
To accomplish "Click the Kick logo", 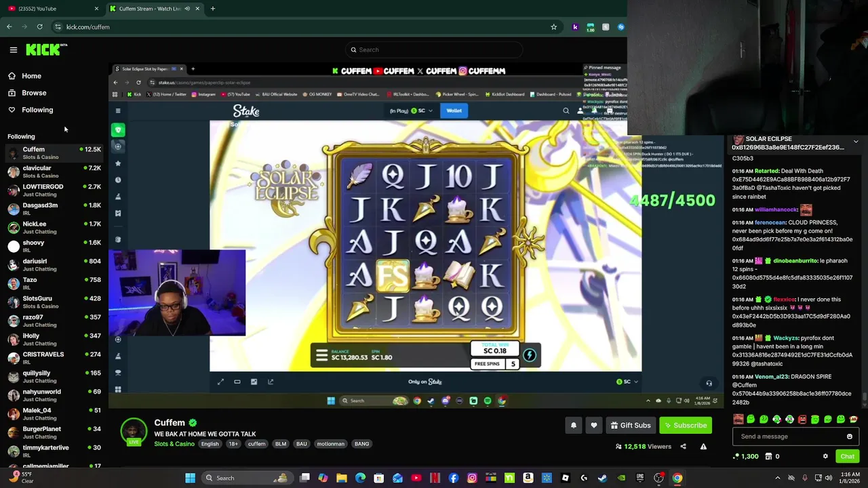I will point(46,49).
